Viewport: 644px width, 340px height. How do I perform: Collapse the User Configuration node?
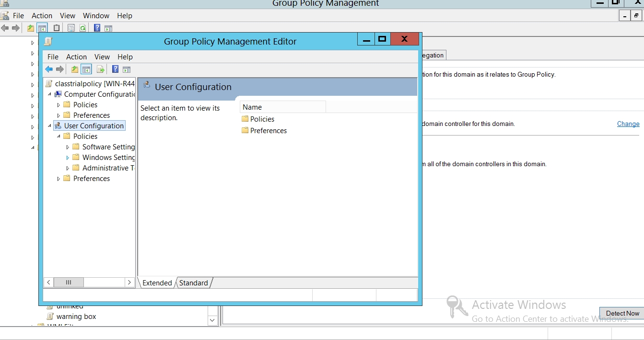point(49,126)
